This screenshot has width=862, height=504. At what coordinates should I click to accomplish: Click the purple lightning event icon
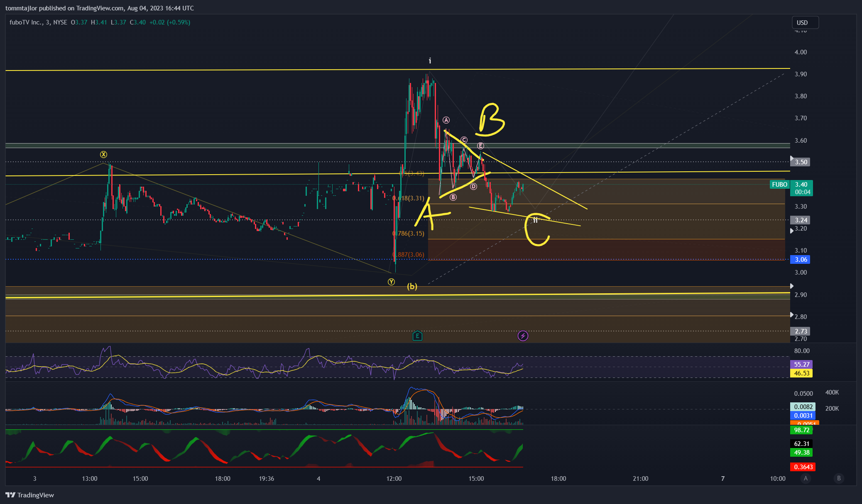pos(523,336)
